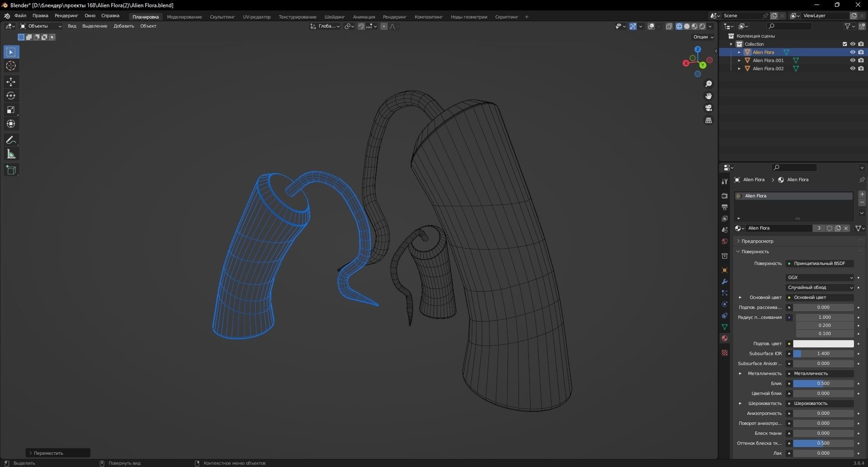Expand the Металличность input row
The height and width of the screenshot is (467, 868).
(740, 374)
